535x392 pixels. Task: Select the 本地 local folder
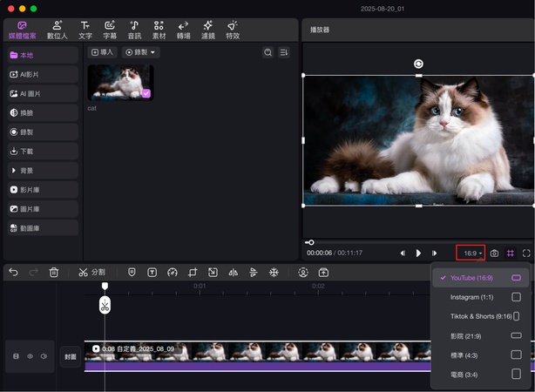tap(43, 55)
